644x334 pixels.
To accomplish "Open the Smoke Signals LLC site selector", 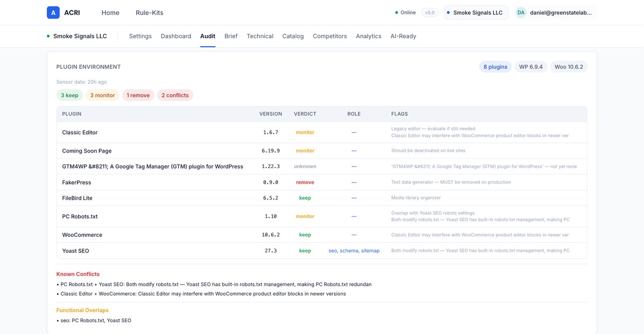I will (477, 12).
